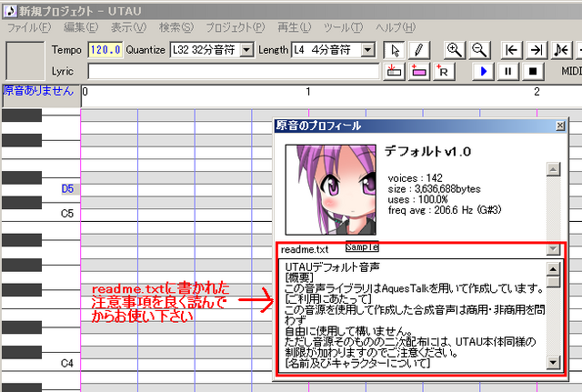
Task: Click measure 2 marker on the ruler
Action: tap(537, 92)
